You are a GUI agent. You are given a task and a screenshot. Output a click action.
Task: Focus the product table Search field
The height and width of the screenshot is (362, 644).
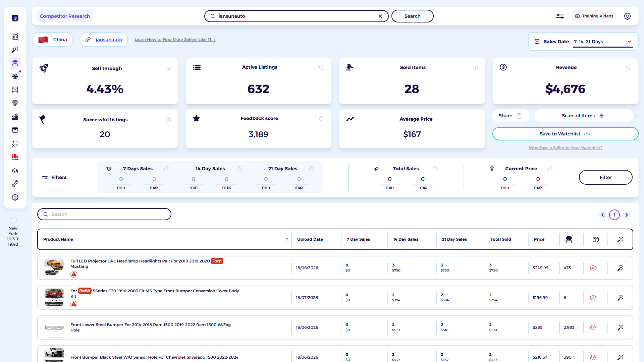(x=104, y=214)
